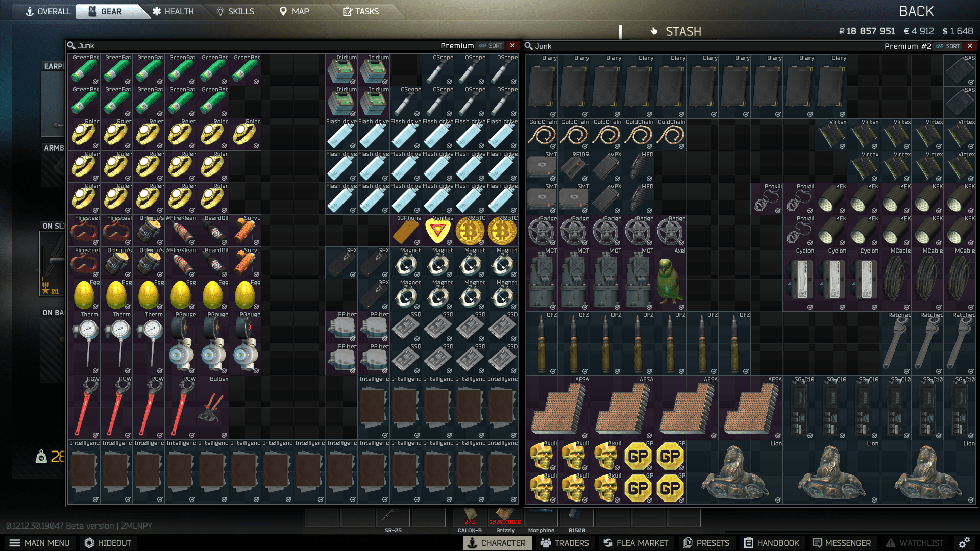The width and height of the screenshot is (980, 551).
Task: Open weapon Presets
Action: point(706,543)
